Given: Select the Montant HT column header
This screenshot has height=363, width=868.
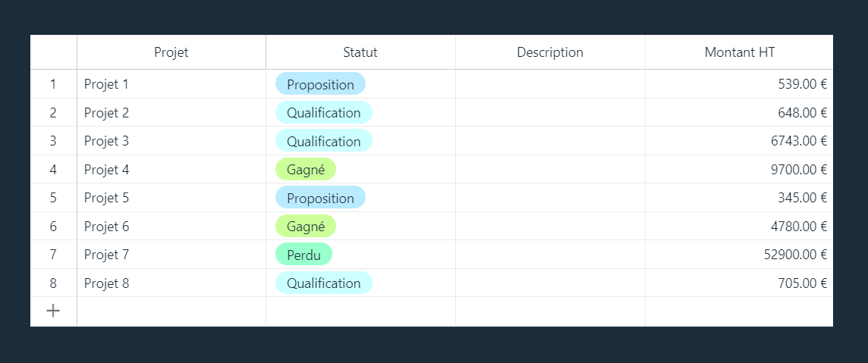Looking at the screenshot, I should click(740, 52).
